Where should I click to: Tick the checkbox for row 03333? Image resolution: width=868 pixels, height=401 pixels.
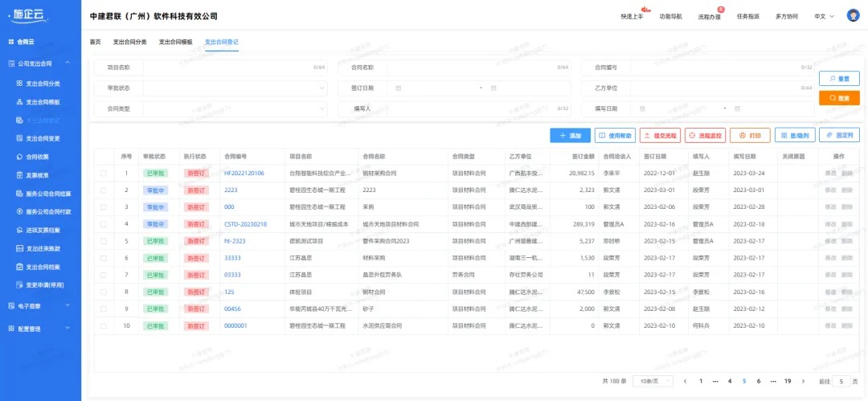(x=104, y=275)
